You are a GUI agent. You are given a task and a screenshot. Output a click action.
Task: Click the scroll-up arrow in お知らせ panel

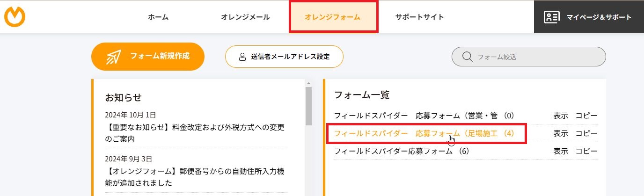pyautogui.click(x=308, y=84)
